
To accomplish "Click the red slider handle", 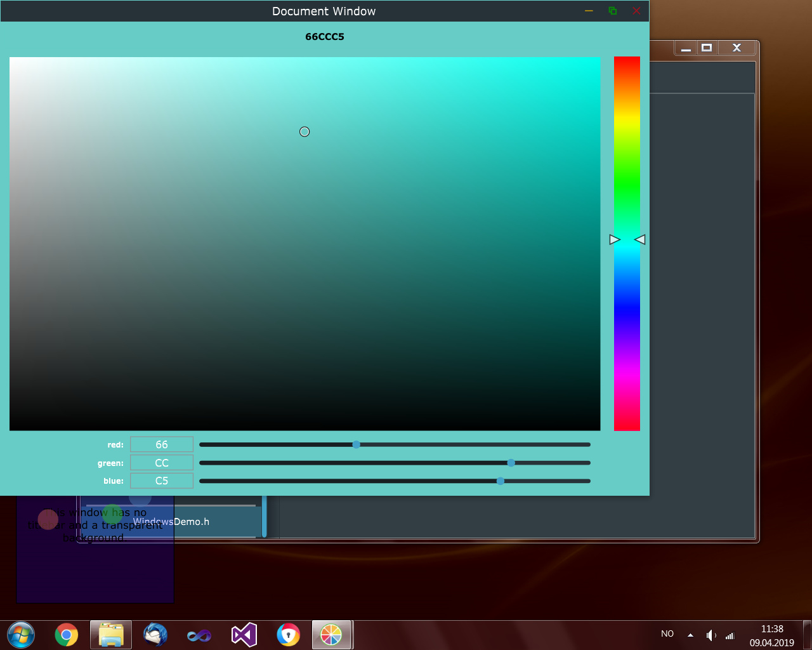I will tap(357, 445).
